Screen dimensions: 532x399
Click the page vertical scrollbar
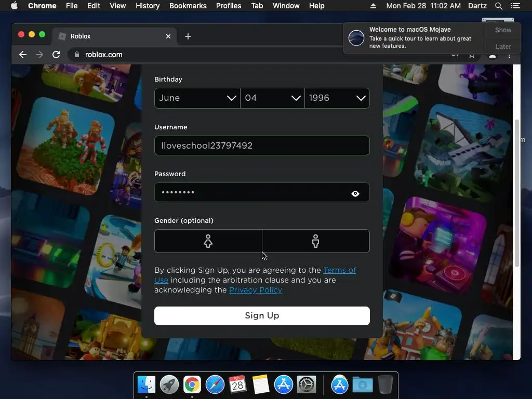517,193
